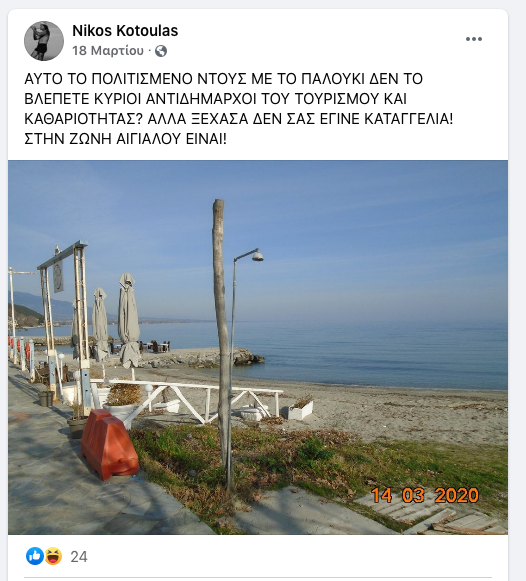
Task: Click the wooden pole in the photo
Action: pos(221,339)
